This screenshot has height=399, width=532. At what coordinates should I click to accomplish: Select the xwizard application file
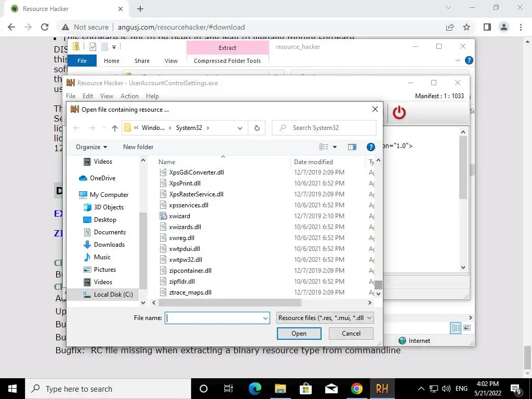point(179,216)
